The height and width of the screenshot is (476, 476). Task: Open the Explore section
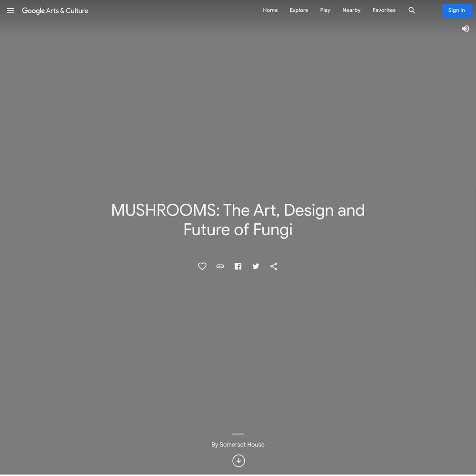299,10
